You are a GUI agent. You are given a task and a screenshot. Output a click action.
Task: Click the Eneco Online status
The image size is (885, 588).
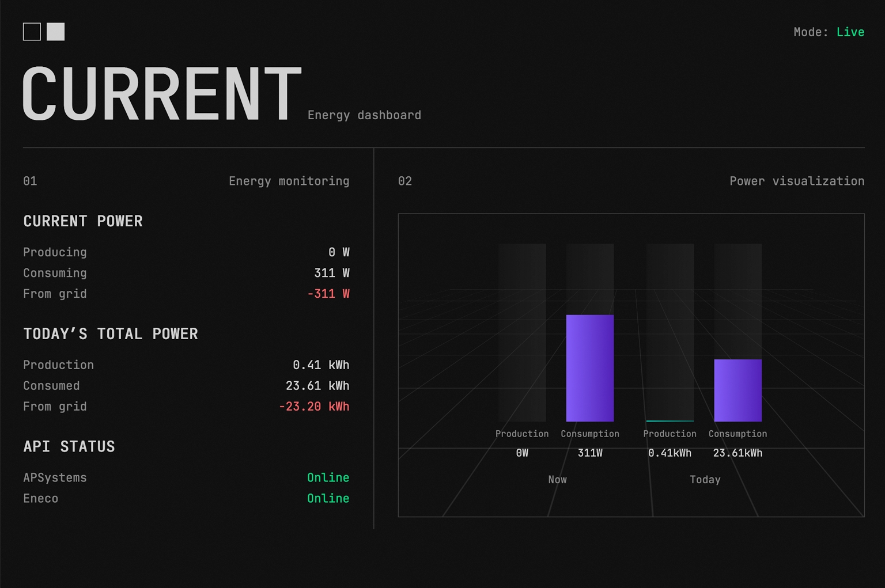[x=328, y=498]
